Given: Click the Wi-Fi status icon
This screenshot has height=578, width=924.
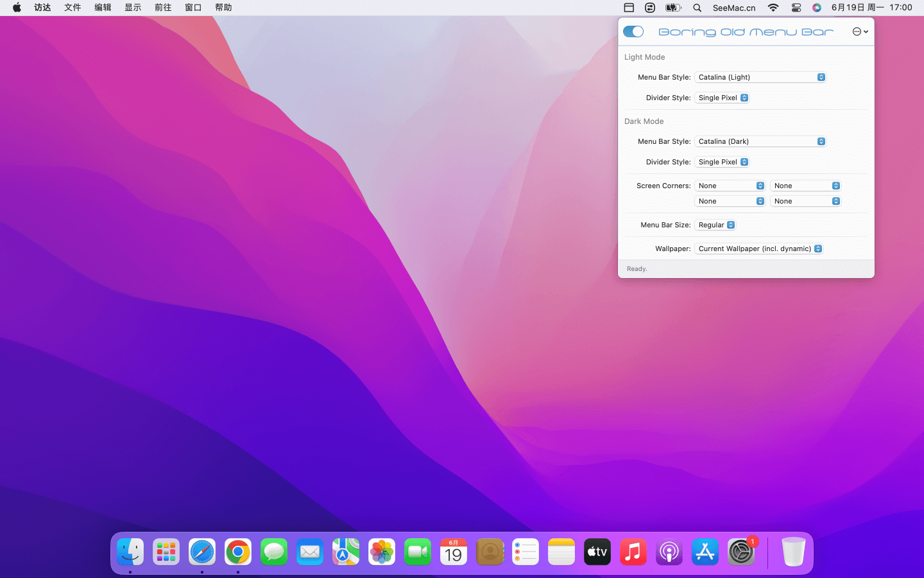Looking at the screenshot, I should point(773,8).
